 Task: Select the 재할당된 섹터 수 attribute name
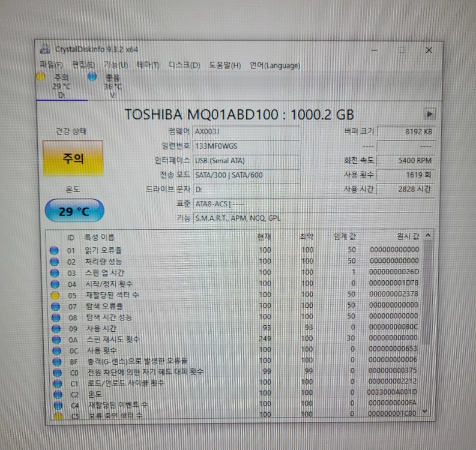click(112, 295)
